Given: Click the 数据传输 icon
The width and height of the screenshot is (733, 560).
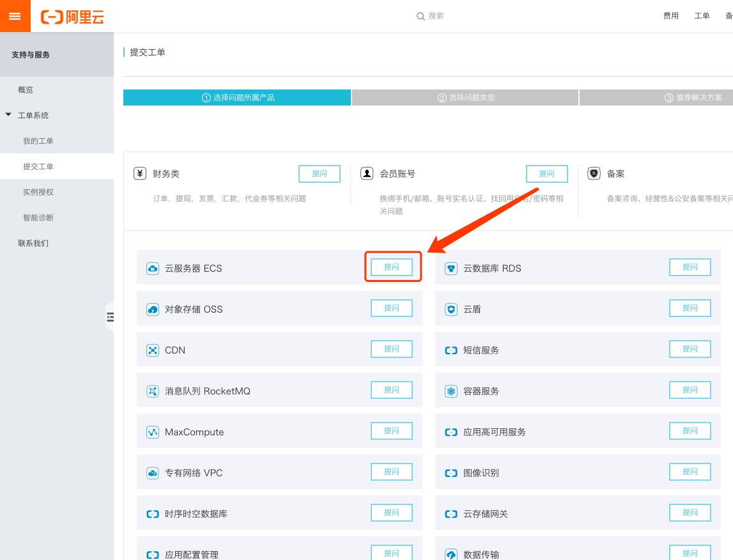Looking at the screenshot, I should [451, 554].
